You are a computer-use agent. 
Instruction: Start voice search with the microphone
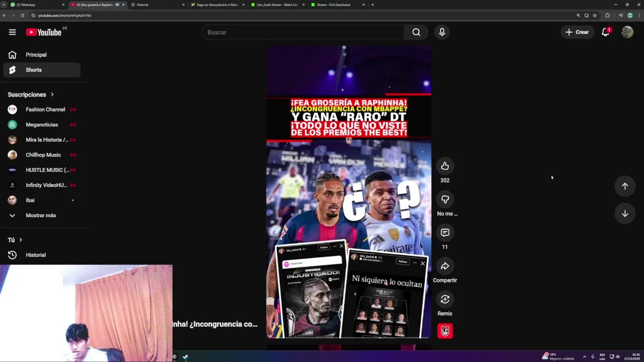pos(442,32)
